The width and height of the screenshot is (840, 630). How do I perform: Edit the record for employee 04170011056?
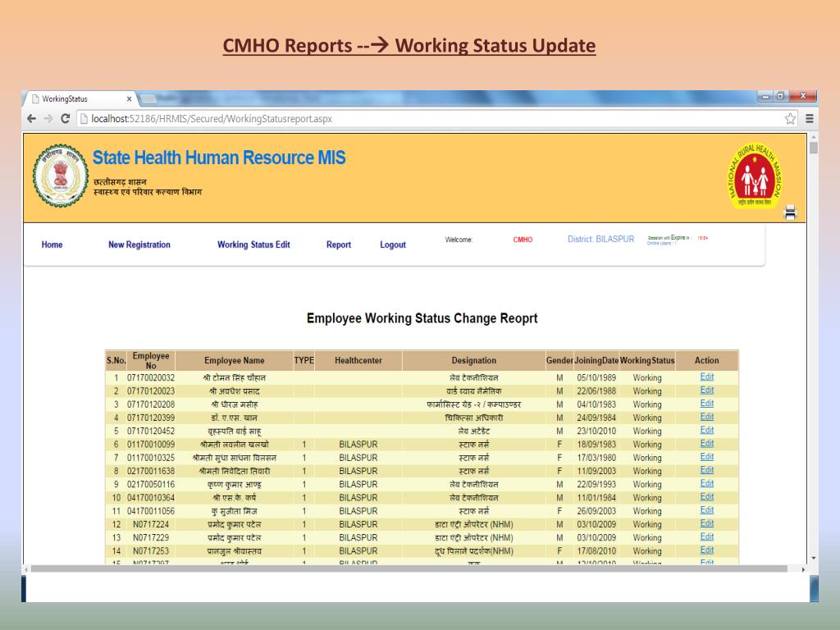coord(706,510)
